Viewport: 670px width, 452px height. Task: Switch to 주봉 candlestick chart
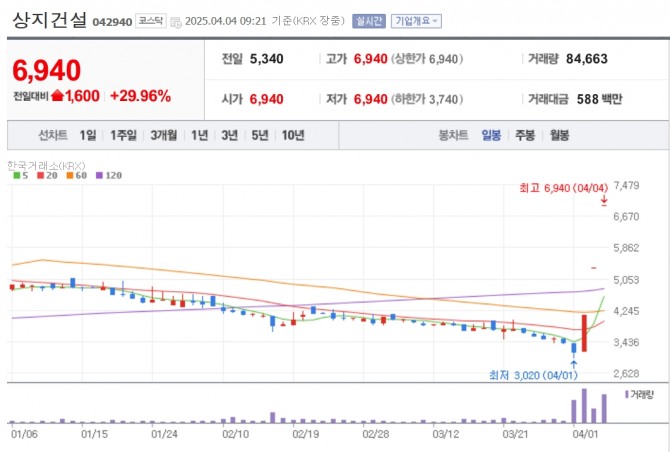(525, 135)
